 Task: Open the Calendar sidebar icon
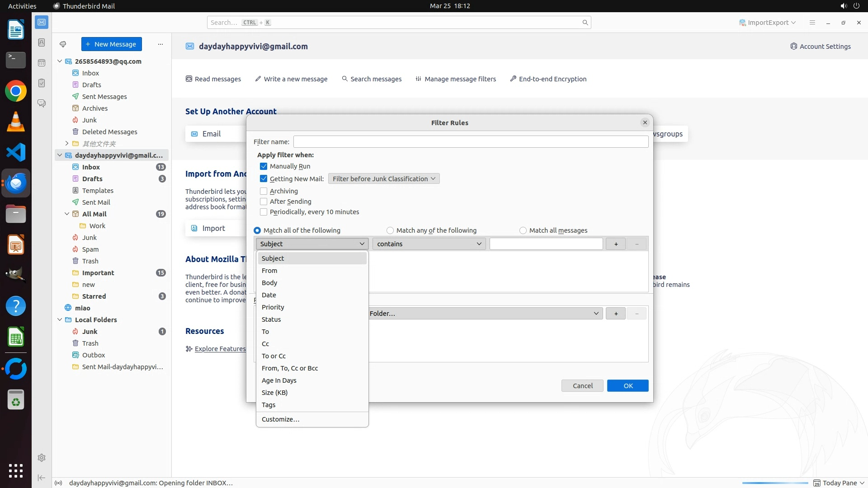[42, 63]
